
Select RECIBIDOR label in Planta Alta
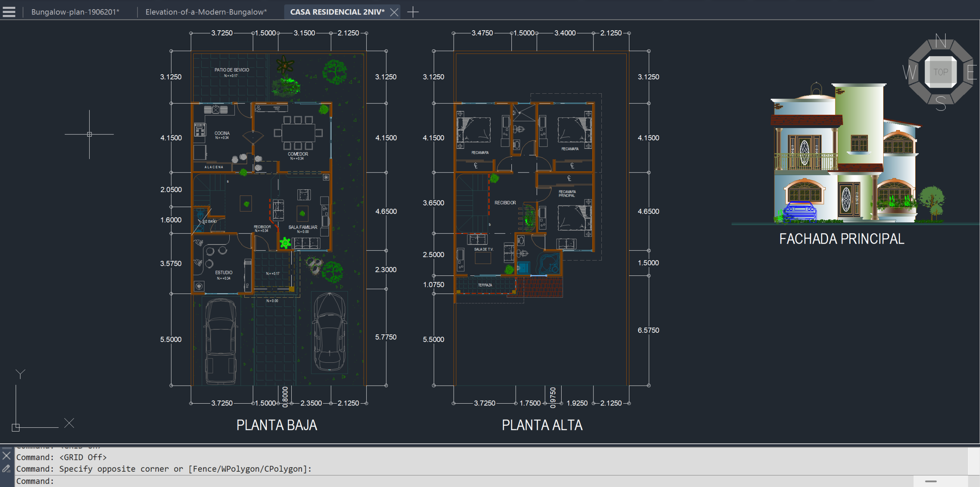click(505, 203)
